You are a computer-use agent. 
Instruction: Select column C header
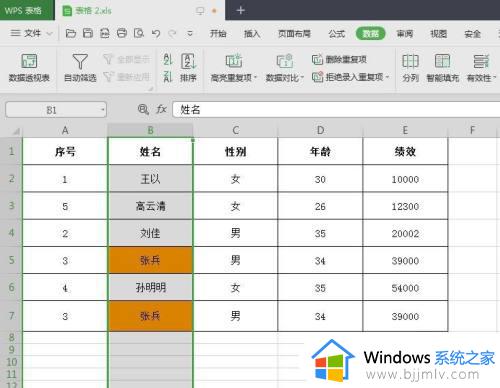click(x=236, y=130)
